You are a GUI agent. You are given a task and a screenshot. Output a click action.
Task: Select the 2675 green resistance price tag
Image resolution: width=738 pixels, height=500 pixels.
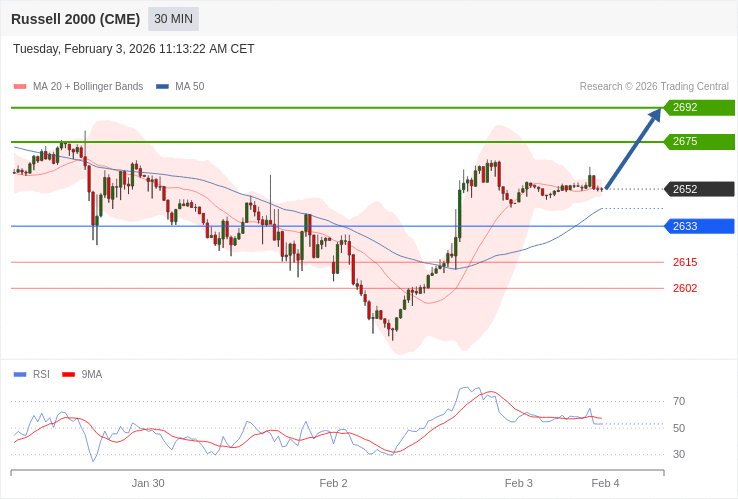[699, 142]
